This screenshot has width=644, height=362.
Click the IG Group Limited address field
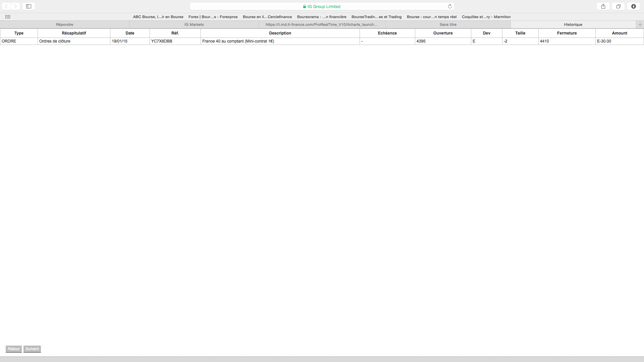pyautogui.click(x=321, y=6)
